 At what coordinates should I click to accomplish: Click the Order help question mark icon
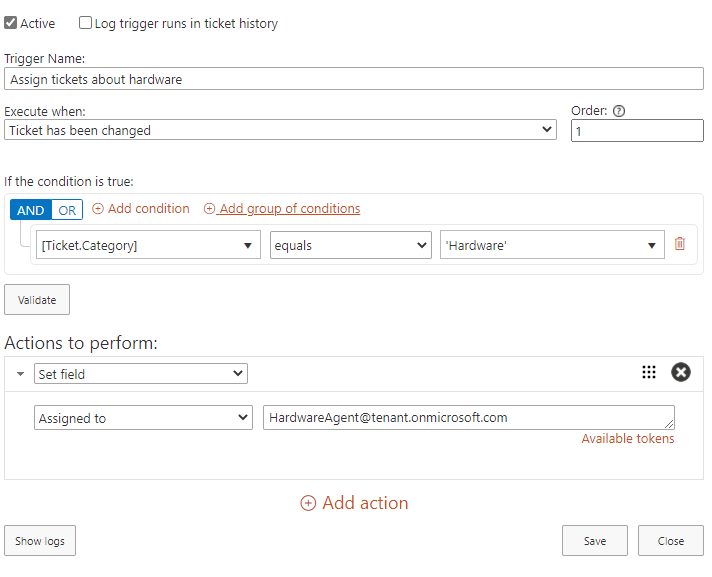[x=618, y=111]
